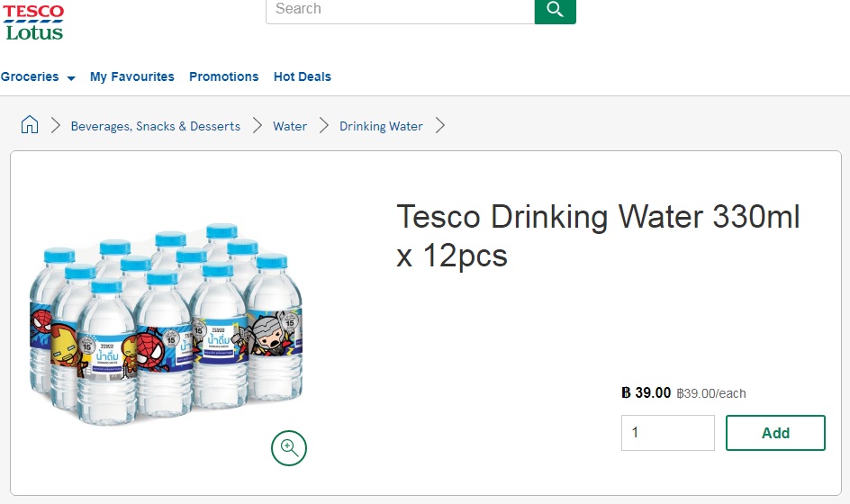The height and width of the screenshot is (504, 850).
Task: Click chevron after Beverages, Snacks & Desserts
Action: 258,126
